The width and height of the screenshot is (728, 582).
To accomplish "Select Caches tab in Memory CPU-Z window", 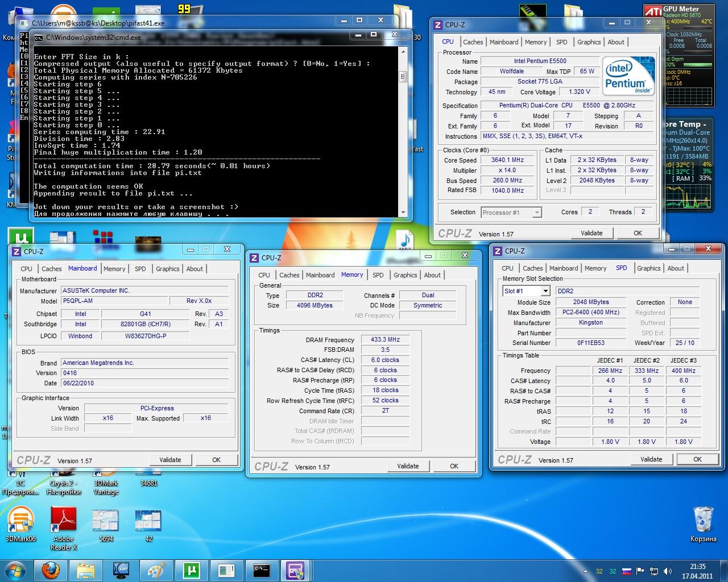I will (x=289, y=275).
